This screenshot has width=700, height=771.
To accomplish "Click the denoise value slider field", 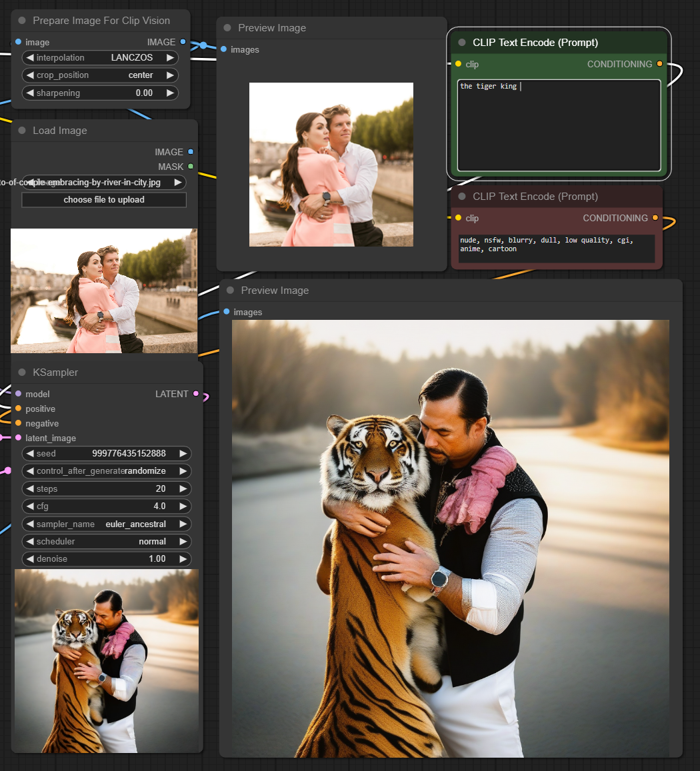I will point(107,559).
